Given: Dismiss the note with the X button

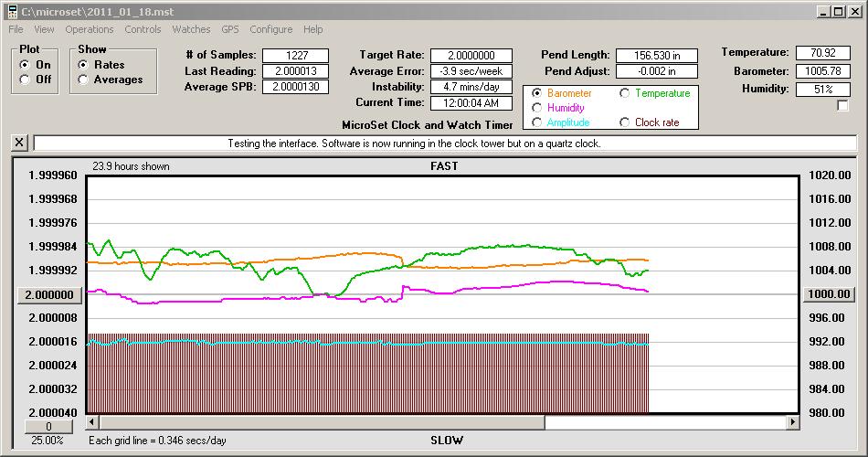Looking at the screenshot, I should (x=19, y=143).
